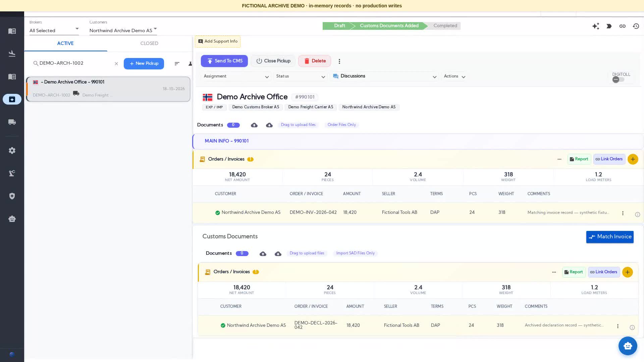The width and height of the screenshot is (644, 362).
Task: Expand the Actions dropdown
Action: pos(454,76)
